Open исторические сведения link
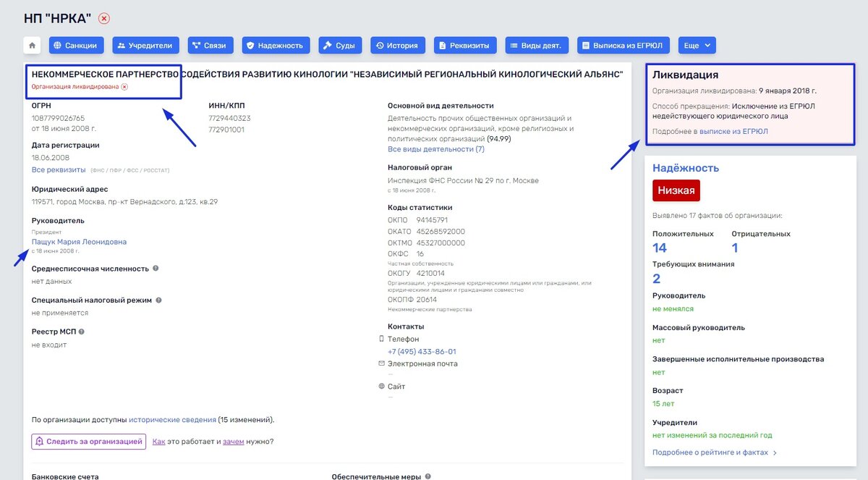The height and width of the screenshot is (480, 868). [x=172, y=419]
